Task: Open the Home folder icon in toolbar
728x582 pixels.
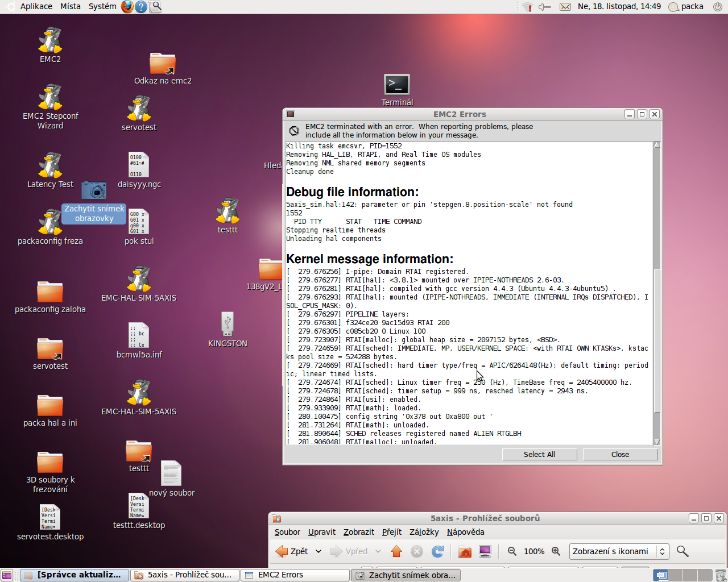Action: coord(465,551)
